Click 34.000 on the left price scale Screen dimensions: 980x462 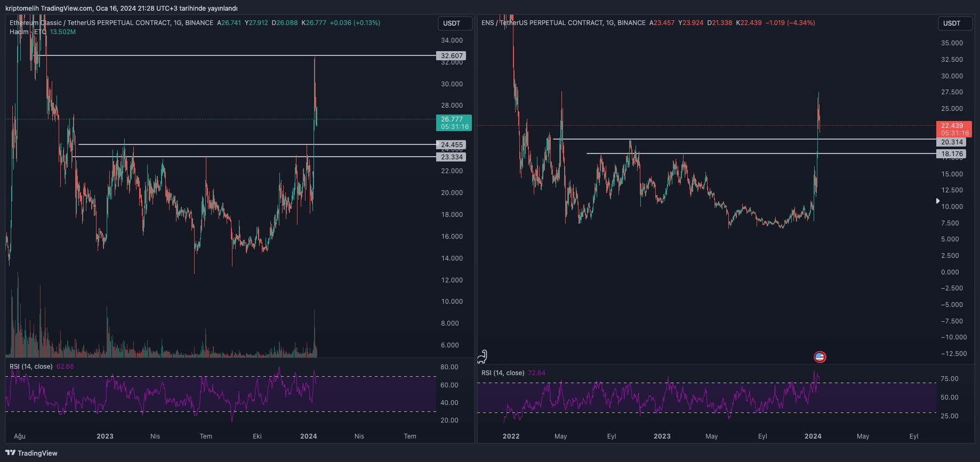[x=452, y=40]
